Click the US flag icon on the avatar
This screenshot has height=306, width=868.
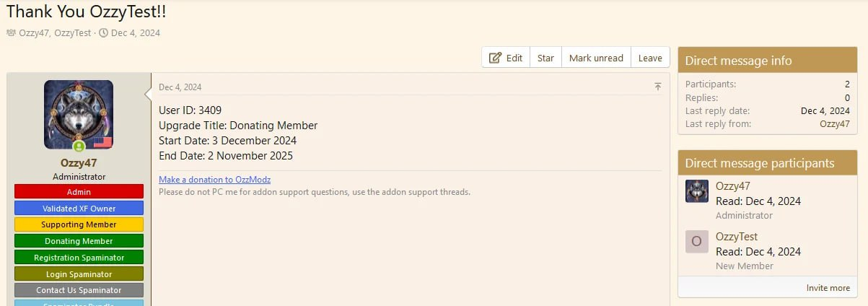coord(103,141)
